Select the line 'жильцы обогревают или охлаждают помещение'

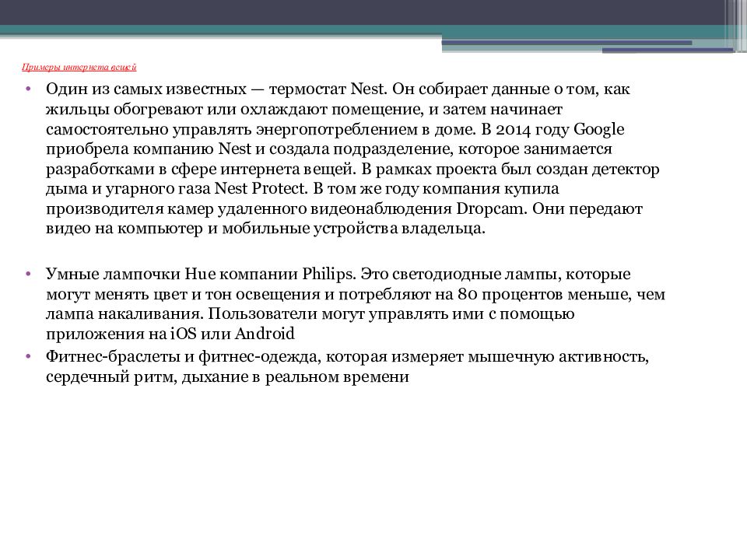304,109
